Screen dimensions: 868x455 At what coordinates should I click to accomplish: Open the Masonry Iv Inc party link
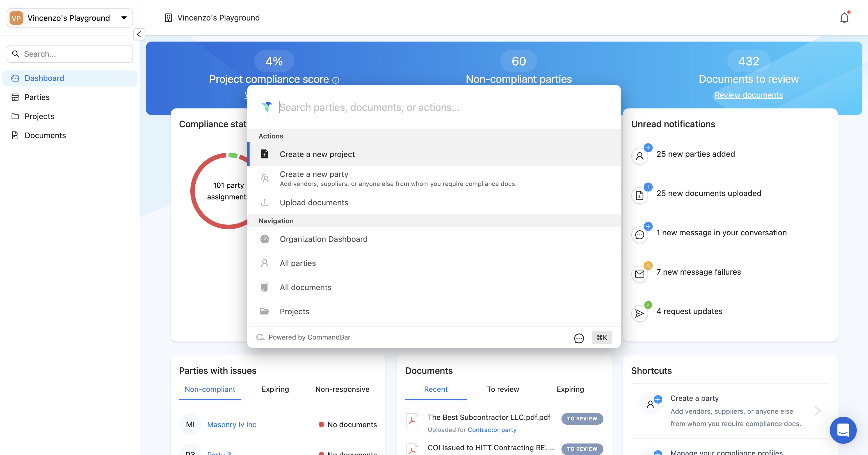232,424
